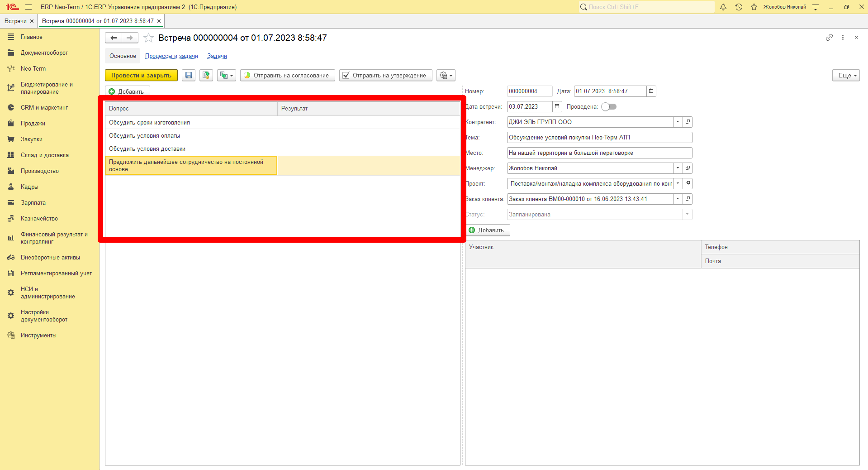Open CRM и маркетинг section
Viewport: 868px width, 470px height.
pyautogui.click(x=44, y=107)
